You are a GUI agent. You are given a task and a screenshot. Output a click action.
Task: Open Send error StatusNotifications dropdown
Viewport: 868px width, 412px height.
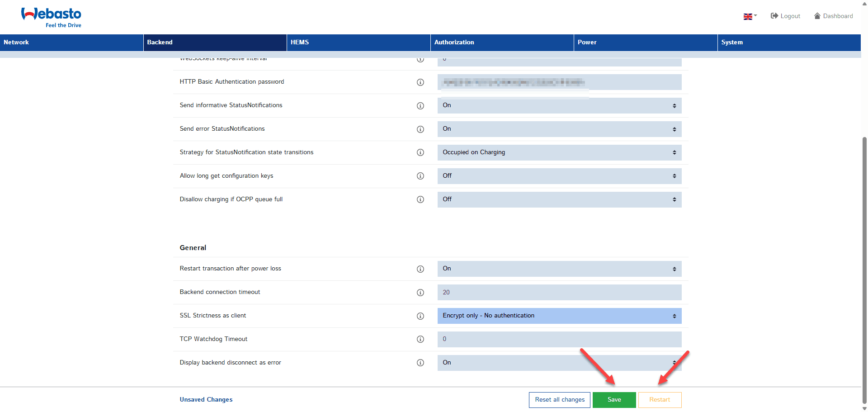click(x=559, y=129)
